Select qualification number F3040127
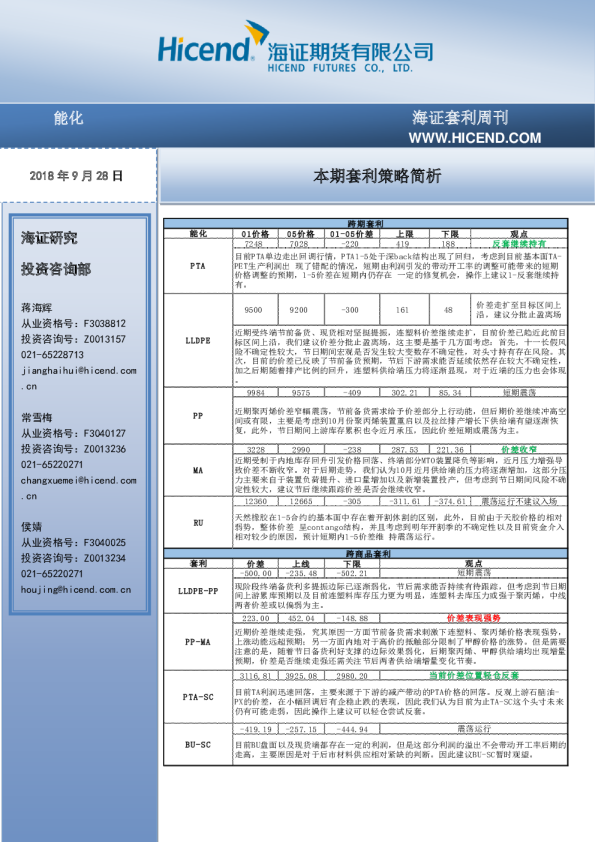The image size is (595, 842). pyautogui.click(x=105, y=433)
